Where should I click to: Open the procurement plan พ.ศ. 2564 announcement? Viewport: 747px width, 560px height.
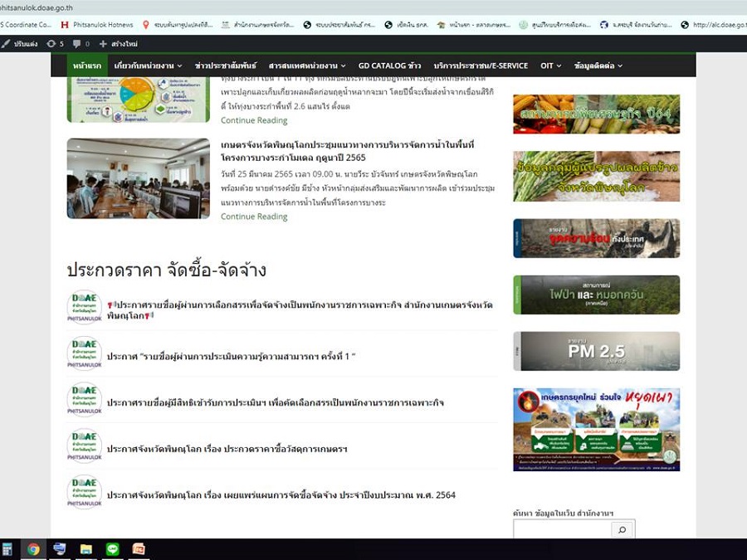tap(281, 494)
